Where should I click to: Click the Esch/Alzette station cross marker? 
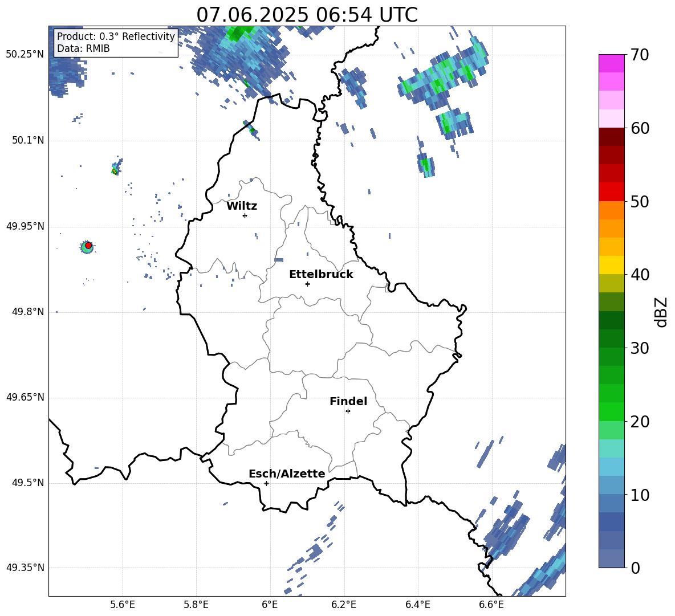pyautogui.click(x=266, y=483)
